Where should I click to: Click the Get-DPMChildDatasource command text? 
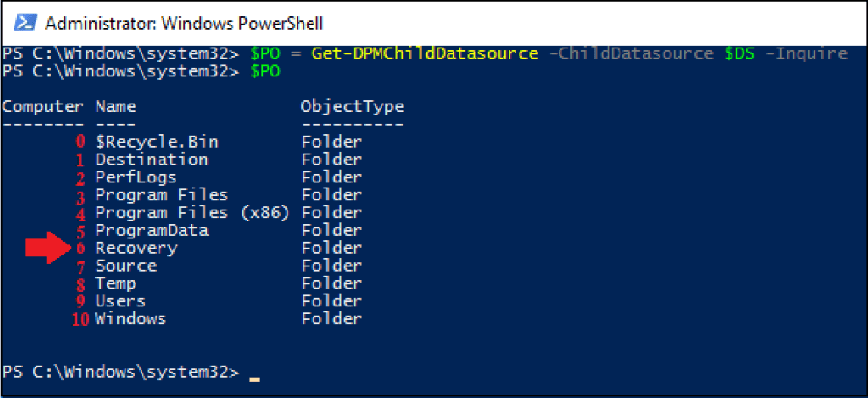[x=426, y=53]
